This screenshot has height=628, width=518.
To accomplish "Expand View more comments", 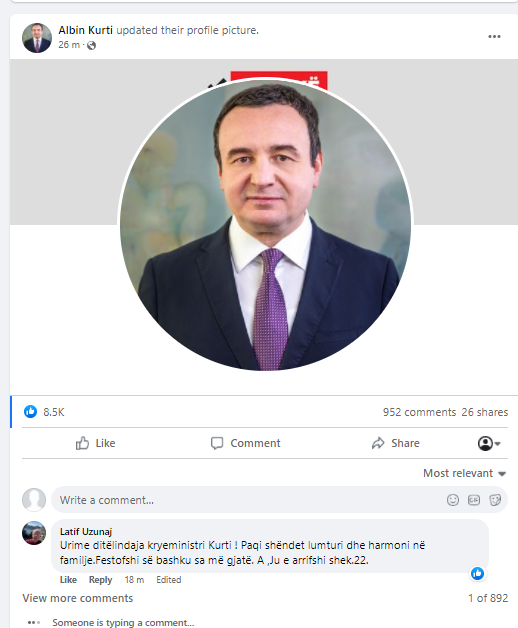I will click(x=78, y=598).
